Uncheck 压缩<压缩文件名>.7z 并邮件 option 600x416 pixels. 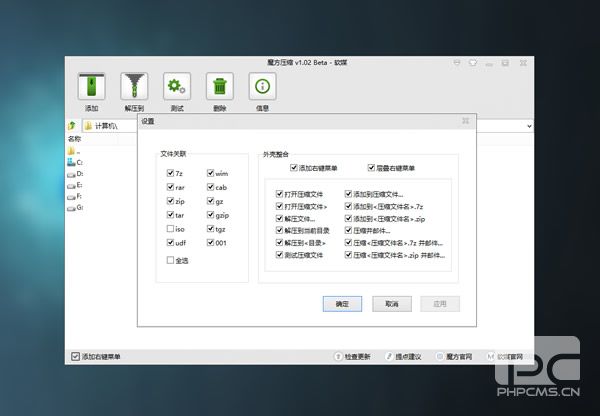349,243
